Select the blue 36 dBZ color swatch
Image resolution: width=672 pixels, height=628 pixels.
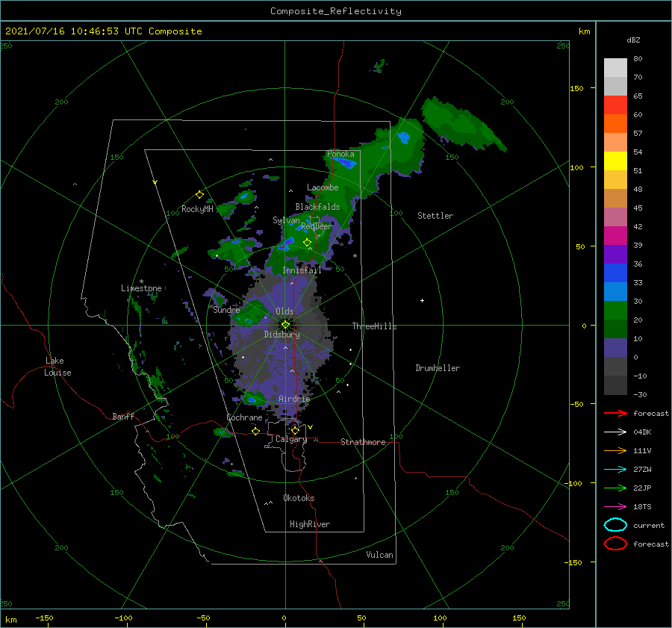615,273
